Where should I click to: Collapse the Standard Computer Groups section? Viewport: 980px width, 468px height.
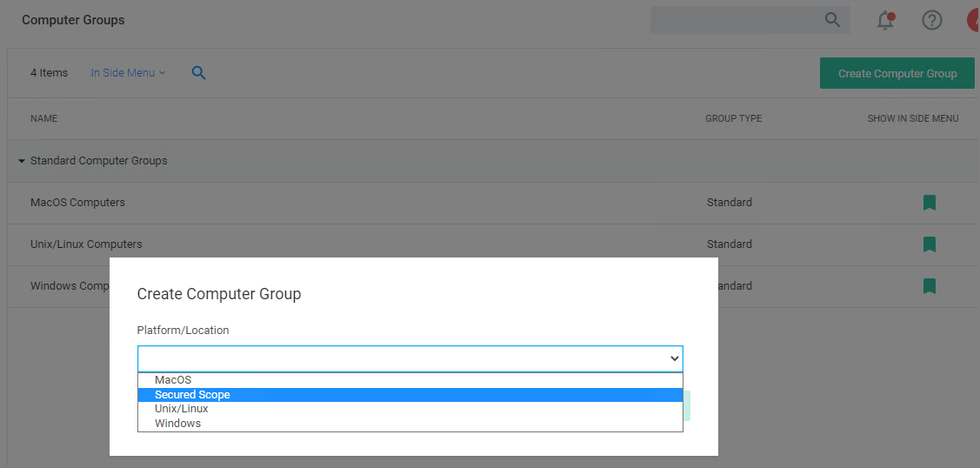click(22, 161)
